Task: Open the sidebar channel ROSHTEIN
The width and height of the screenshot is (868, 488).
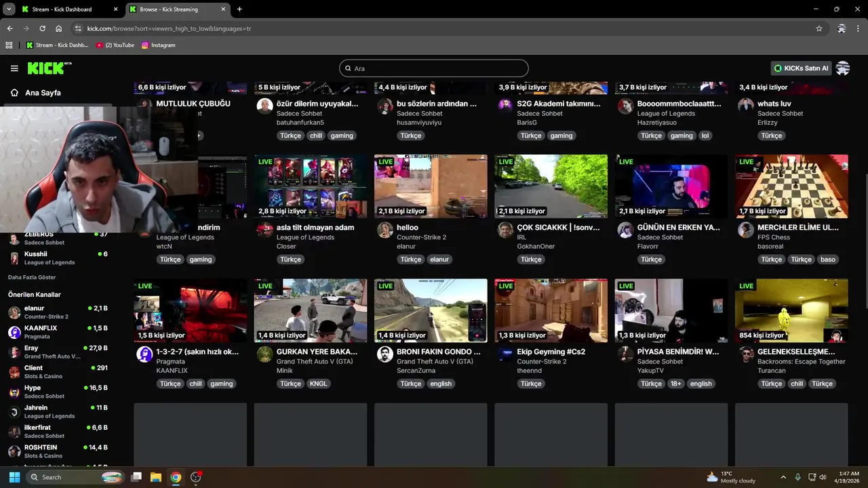Action: point(58,451)
